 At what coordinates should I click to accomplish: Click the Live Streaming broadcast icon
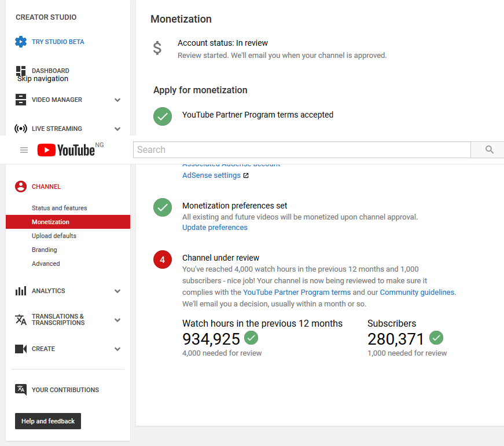(x=21, y=129)
